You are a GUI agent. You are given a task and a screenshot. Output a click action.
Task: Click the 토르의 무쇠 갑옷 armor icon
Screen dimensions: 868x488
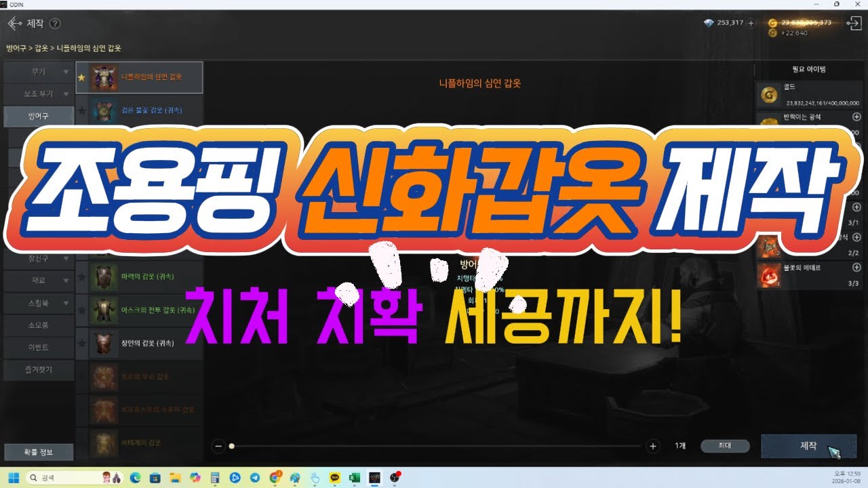tap(103, 376)
